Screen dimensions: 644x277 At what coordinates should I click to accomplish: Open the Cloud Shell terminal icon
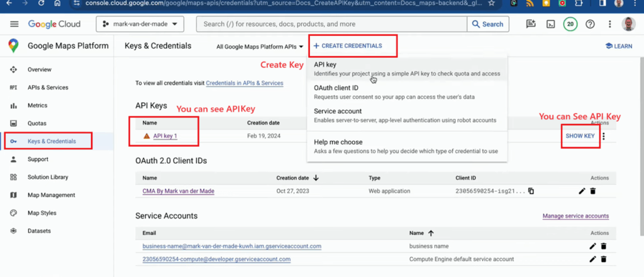click(550, 25)
